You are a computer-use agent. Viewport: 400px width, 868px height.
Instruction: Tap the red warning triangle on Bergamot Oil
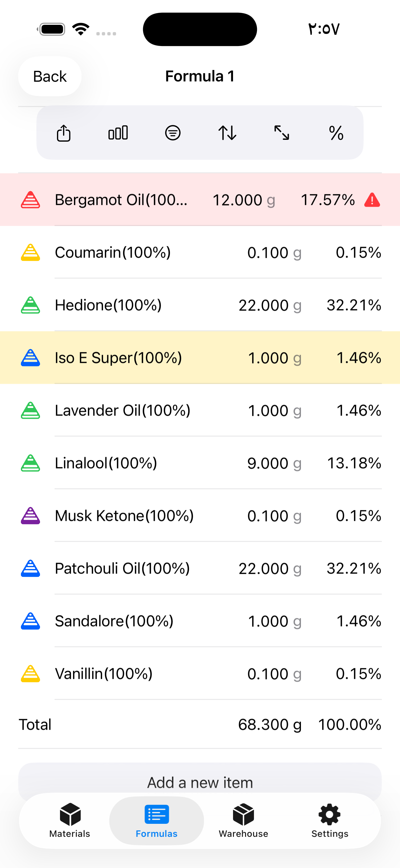(372, 200)
